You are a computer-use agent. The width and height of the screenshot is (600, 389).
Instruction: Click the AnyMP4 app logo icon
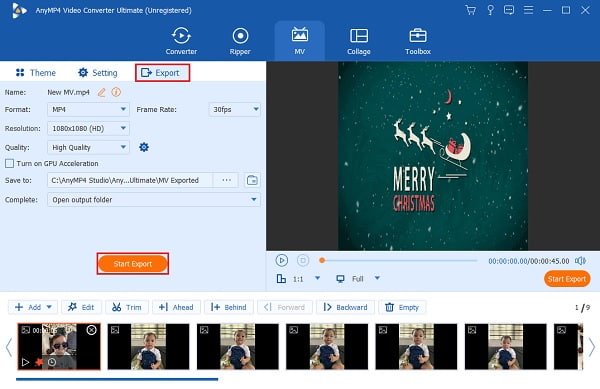tap(19, 10)
